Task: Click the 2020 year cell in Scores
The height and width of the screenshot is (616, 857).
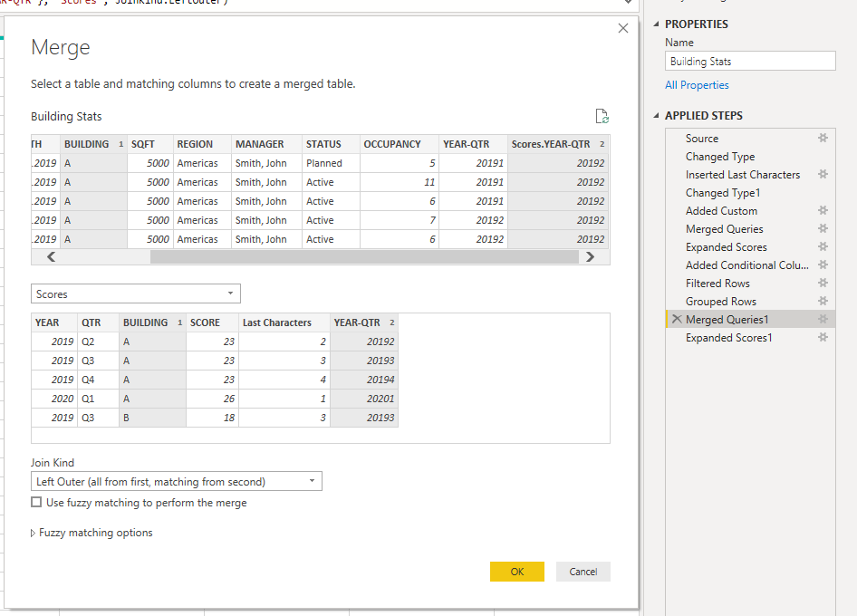Action: tap(54, 399)
